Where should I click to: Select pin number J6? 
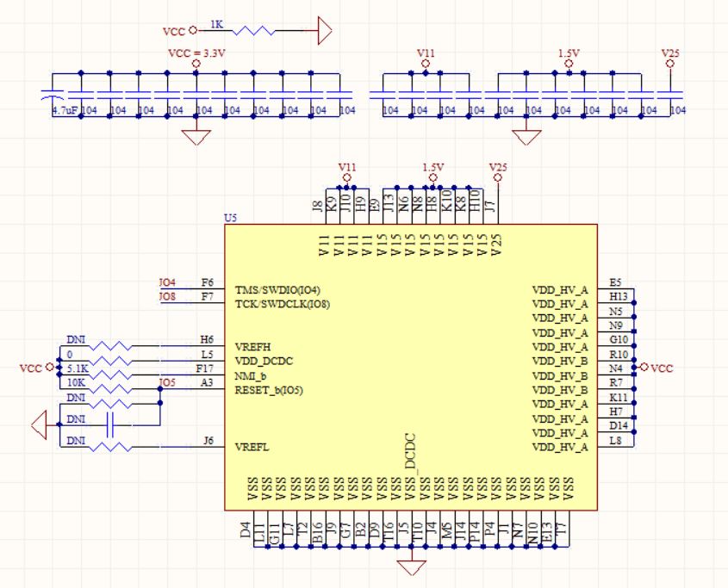tap(208, 440)
